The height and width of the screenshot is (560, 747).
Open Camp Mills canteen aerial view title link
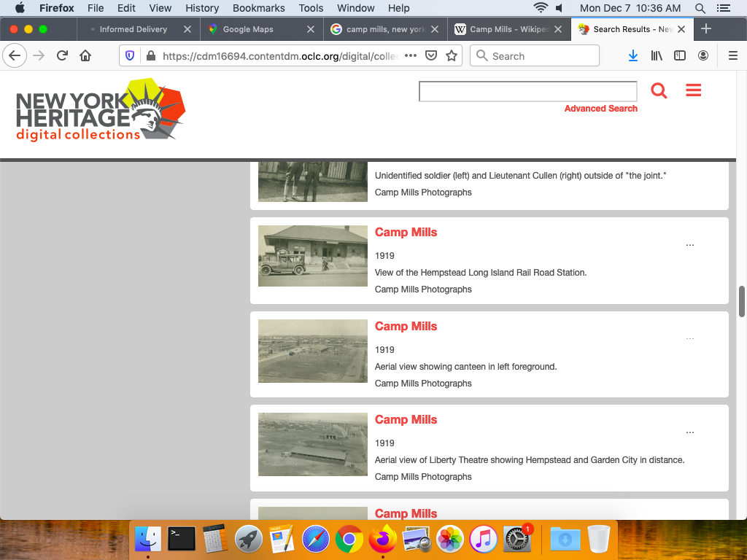pyautogui.click(x=406, y=326)
